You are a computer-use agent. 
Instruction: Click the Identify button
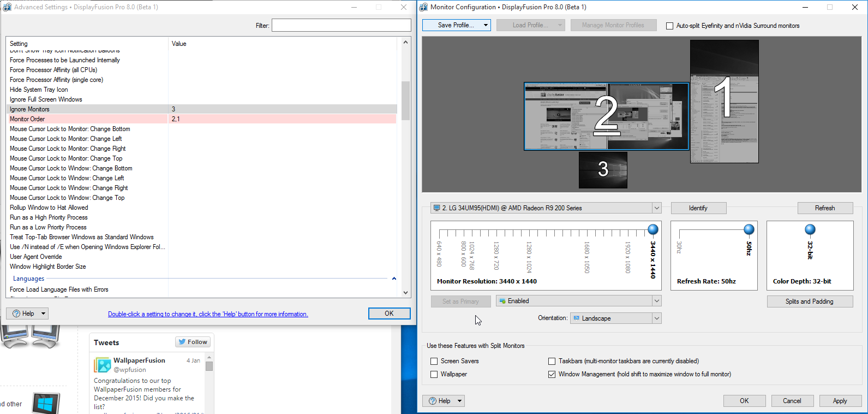coord(698,208)
